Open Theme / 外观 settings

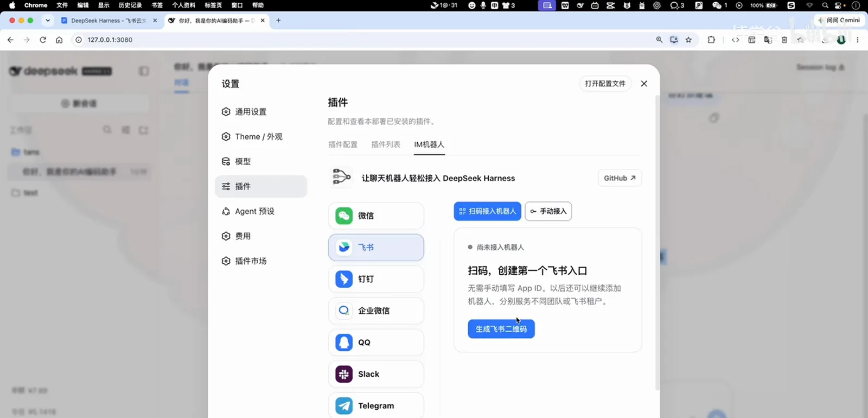pyautogui.click(x=261, y=137)
